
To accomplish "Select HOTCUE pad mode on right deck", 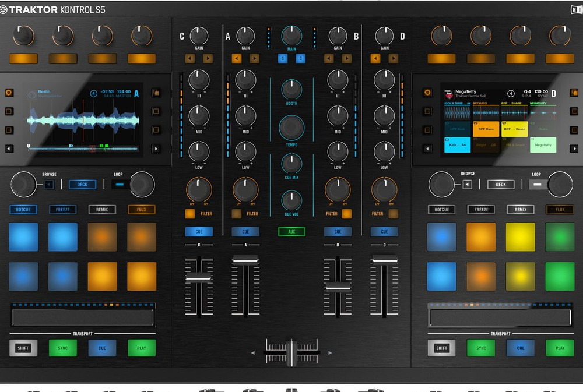I will pyautogui.click(x=442, y=210).
